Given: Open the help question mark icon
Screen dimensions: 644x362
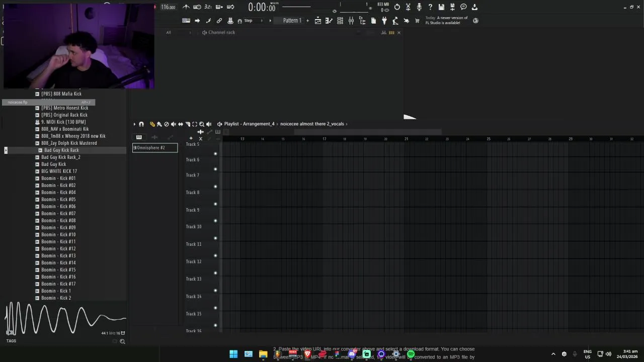Looking at the screenshot, I should point(430,7).
